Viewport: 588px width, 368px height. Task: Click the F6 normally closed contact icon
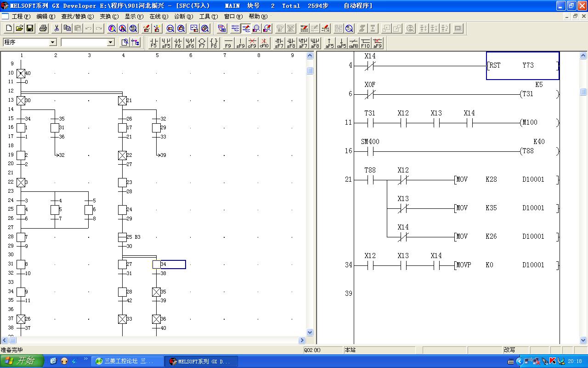point(178,43)
